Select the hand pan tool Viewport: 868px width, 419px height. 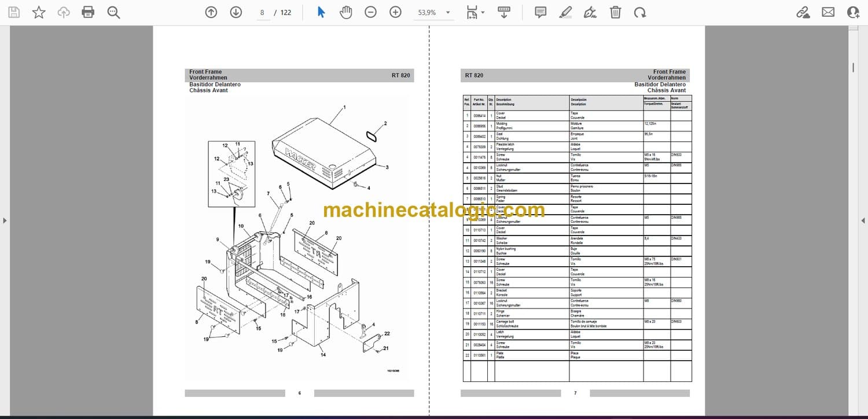click(345, 12)
